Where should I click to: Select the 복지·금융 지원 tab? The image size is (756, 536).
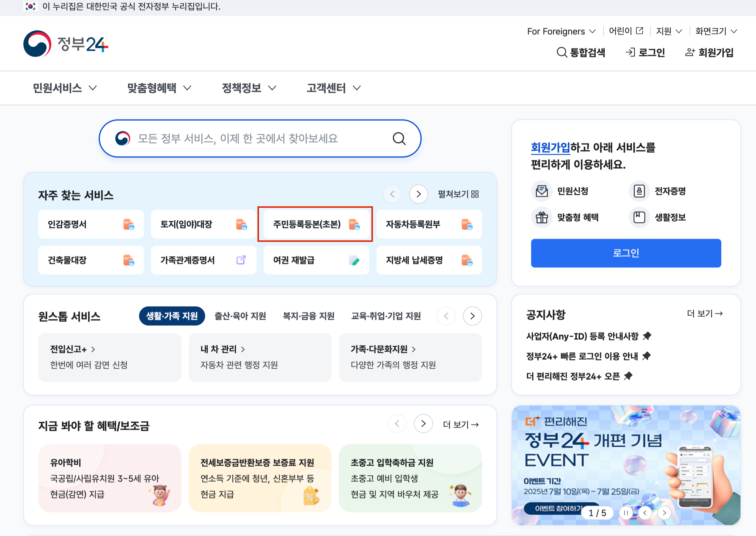coord(309,316)
